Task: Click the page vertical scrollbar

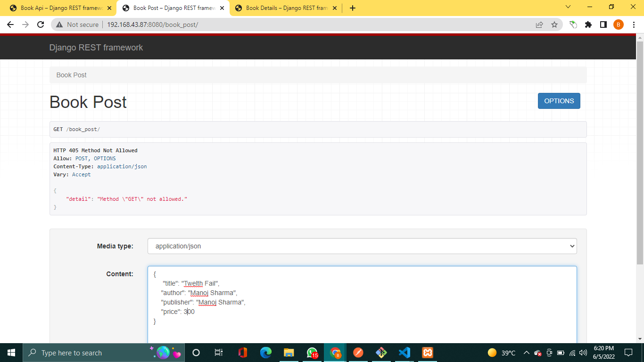Action: (640, 153)
